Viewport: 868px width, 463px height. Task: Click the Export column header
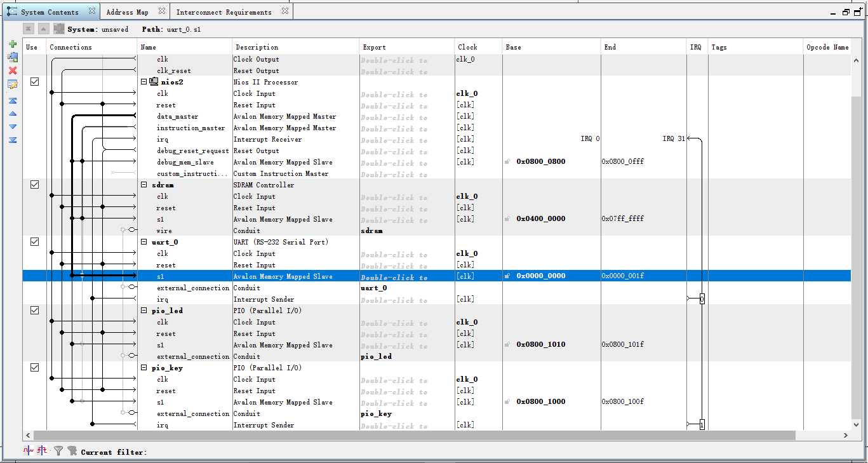[x=407, y=47]
